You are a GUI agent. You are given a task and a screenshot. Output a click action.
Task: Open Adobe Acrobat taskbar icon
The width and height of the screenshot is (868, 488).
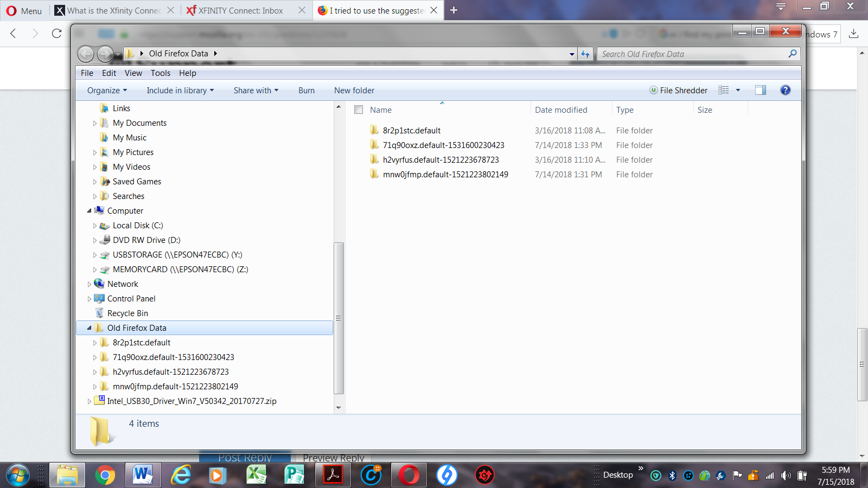333,476
